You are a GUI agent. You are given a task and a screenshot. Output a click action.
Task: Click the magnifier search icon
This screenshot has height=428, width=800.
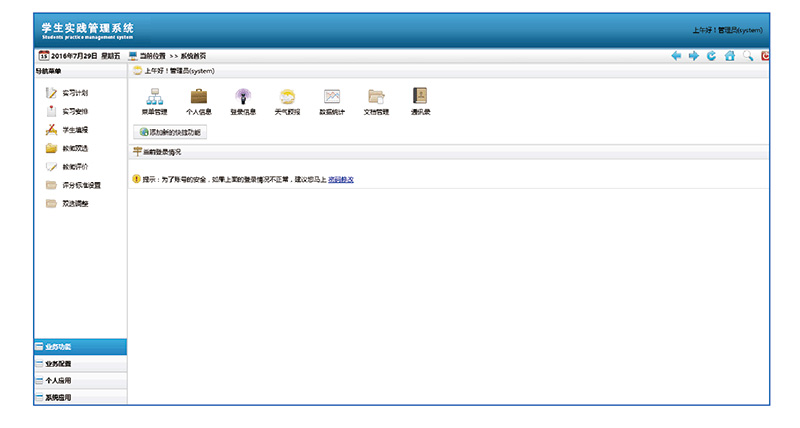[x=747, y=56]
